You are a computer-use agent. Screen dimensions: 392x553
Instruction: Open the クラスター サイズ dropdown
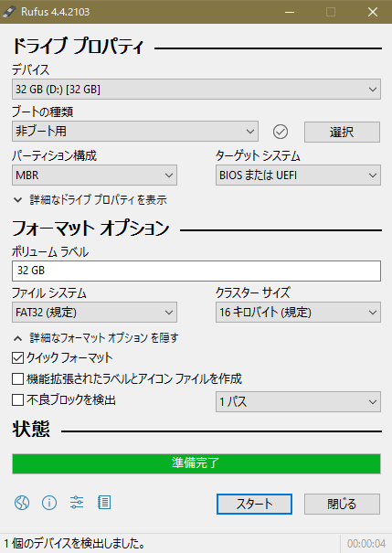tap(298, 312)
